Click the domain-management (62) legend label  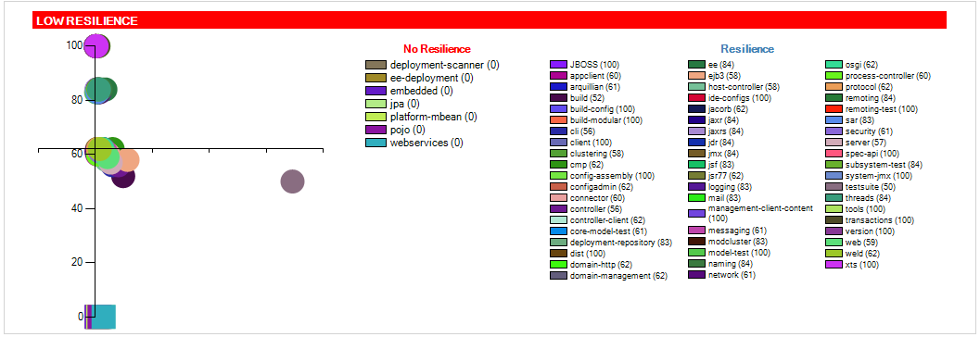pyautogui.click(x=618, y=277)
